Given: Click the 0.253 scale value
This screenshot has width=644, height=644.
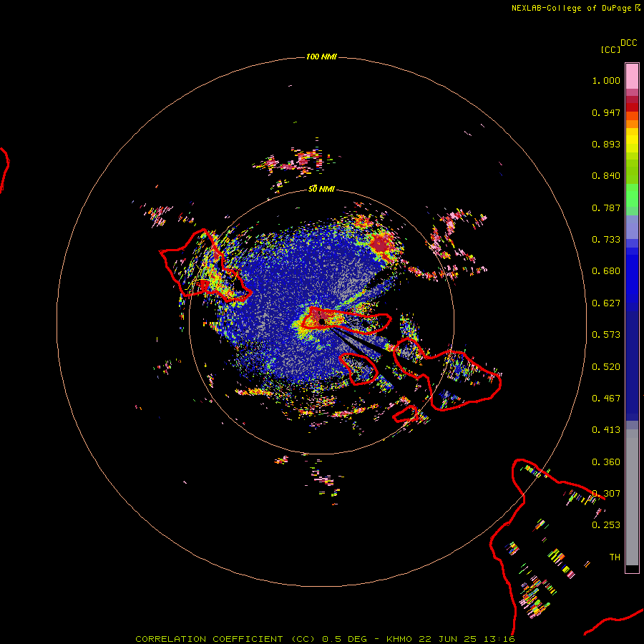Looking at the screenshot, I should (x=606, y=525).
